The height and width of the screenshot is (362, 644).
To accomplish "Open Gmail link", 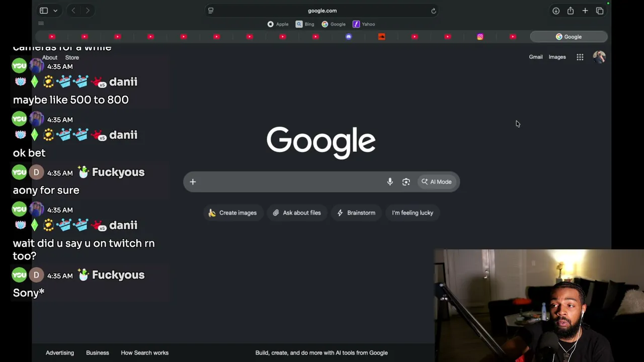I will (536, 57).
